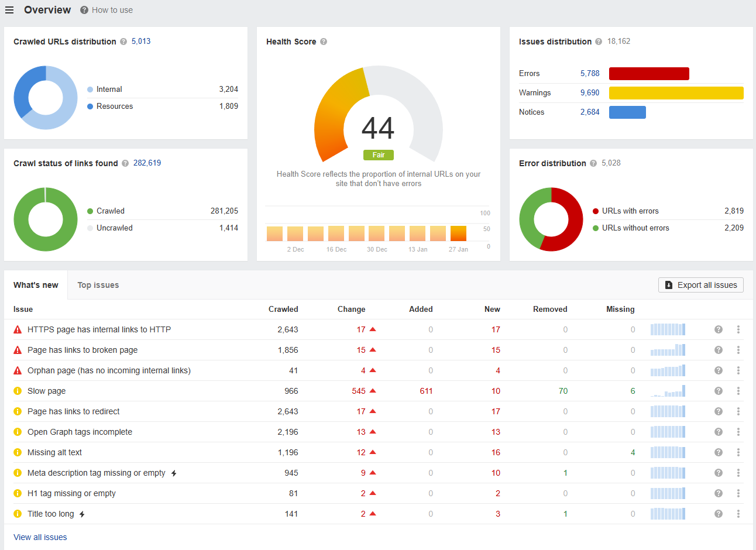Open the View all issues link
The width and height of the screenshot is (756, 550).
click(40, 537)
